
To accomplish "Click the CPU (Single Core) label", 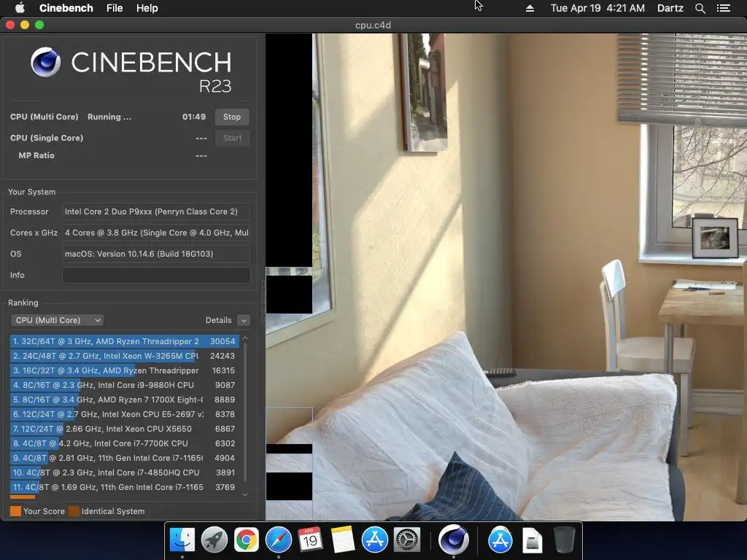I will point(47,138).
